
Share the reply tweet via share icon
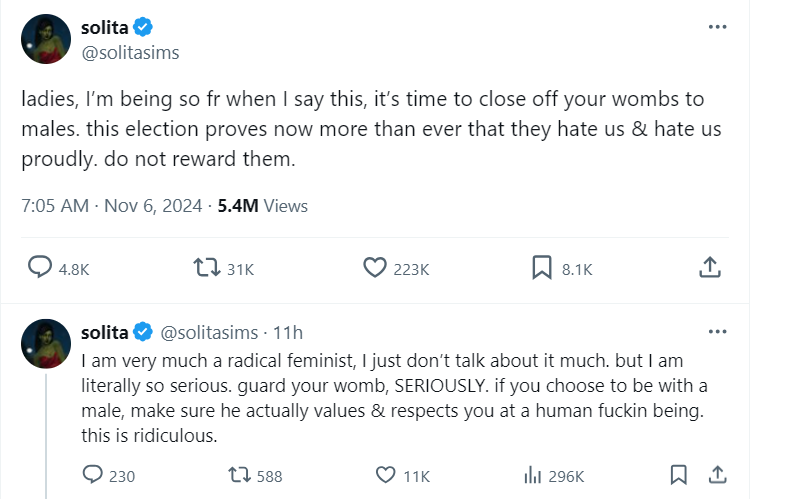(717, 475)
